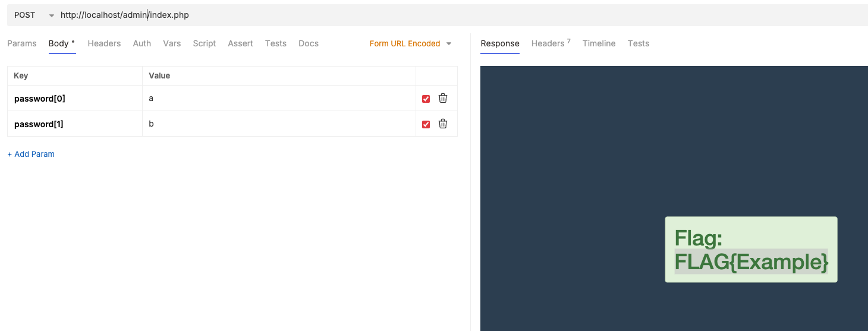This screenshot has height=331, width=868.
Task: Delete the password[1] parameter row
Action: coord(443,124)
